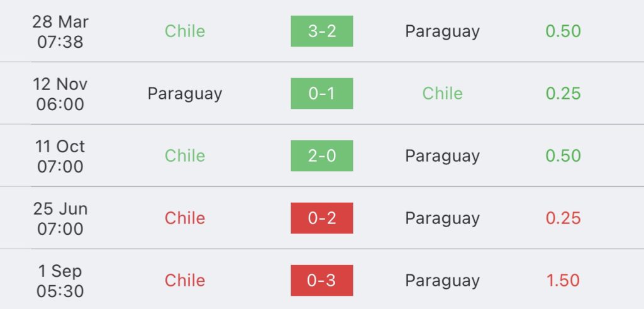The height and width of the screenshot is (309, 644).
Task: Select Paraguay team in the 25 Jun match
Action: pos(442,218)
